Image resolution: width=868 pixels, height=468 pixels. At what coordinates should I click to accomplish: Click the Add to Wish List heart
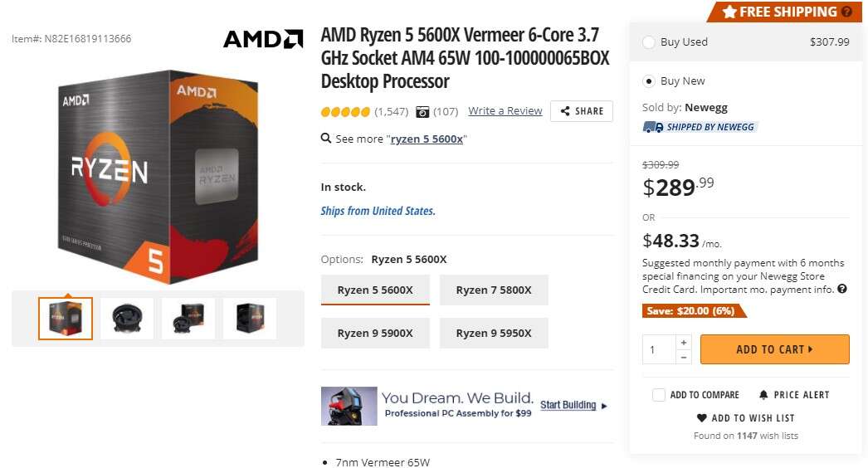click(702, 418)
